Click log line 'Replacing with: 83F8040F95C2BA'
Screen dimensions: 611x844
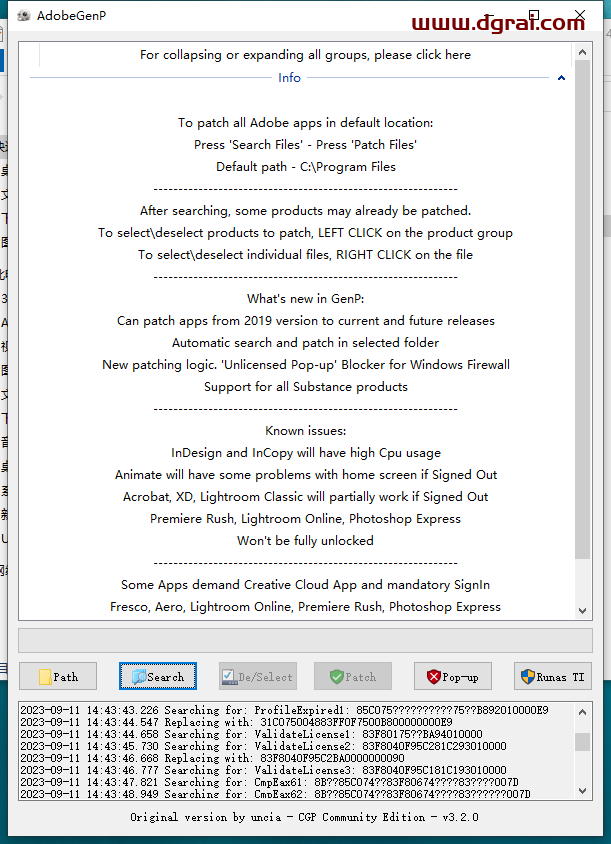[x=212, y=758]
